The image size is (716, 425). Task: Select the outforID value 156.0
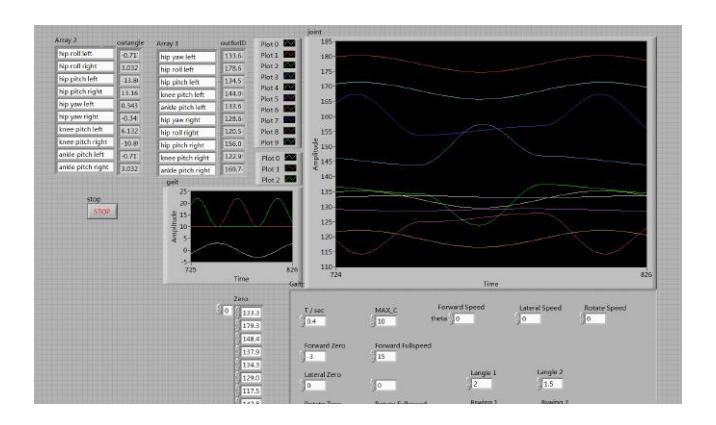click(x=233, y=144)
